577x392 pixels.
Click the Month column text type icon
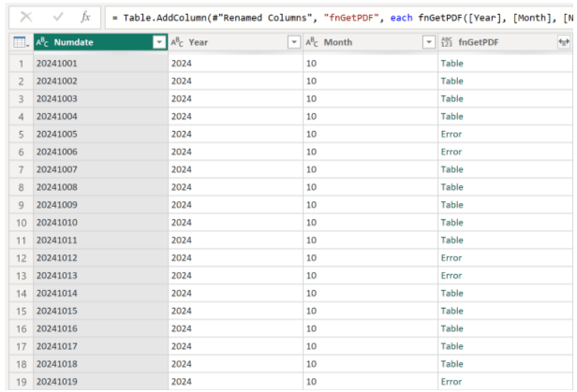click(313, 43)
